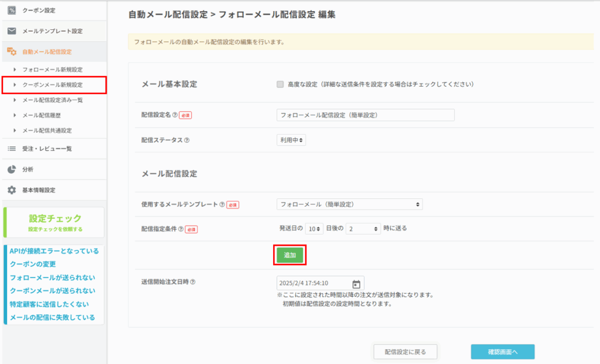Click the green 追加 button

(290, 255)
